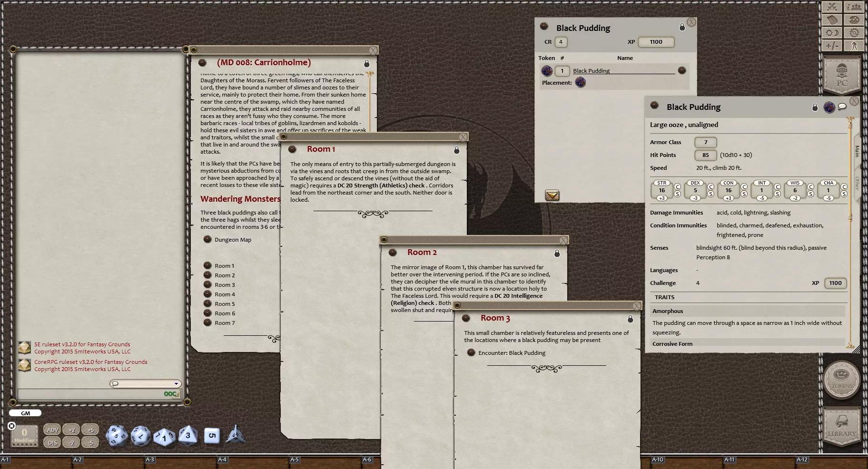Click the WIS ability score 6
This screenshot has width=868, height=469.
coord(795,190)
